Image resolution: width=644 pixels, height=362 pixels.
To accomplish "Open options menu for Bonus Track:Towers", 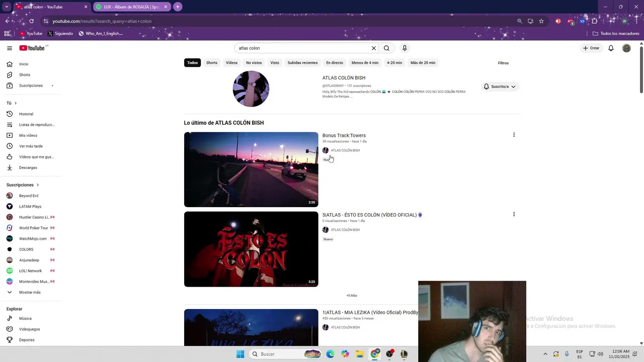I will click(x=514, y=135).
